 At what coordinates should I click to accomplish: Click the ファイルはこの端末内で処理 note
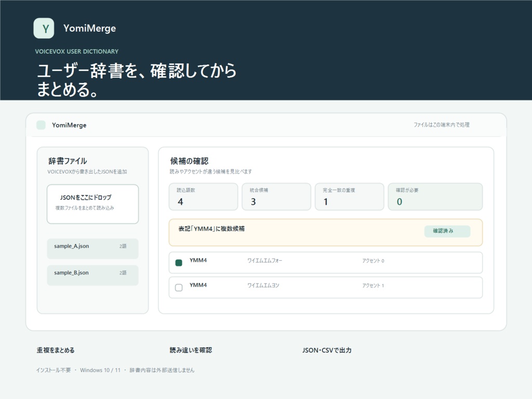[442, 125]
